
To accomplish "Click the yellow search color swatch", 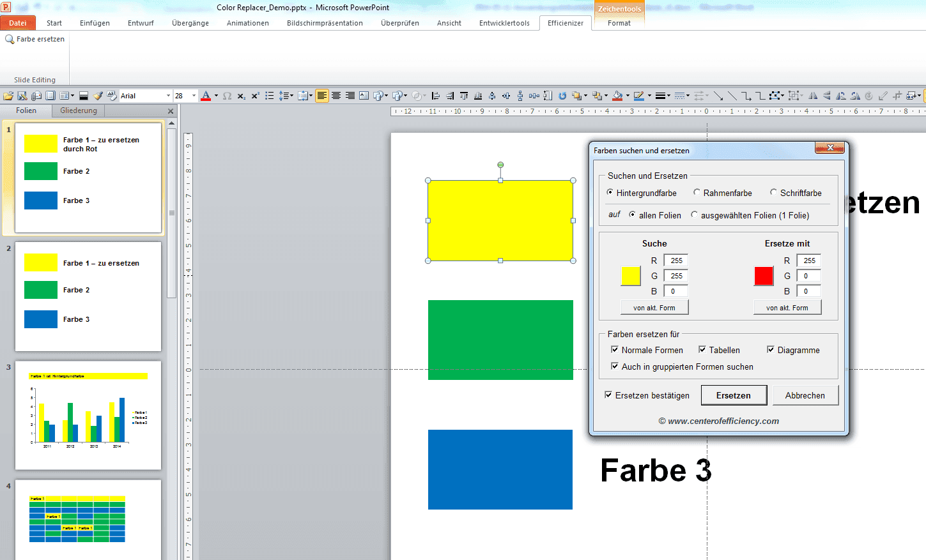I will pyautogui.click(x=630, y=275).
